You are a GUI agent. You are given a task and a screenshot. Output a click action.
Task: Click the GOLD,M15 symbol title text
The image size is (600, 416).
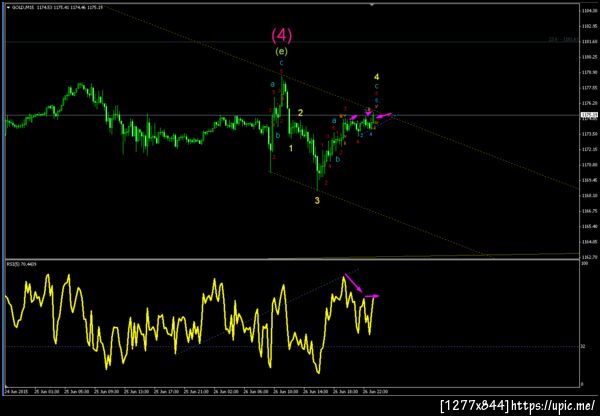(x=24, y=7)
